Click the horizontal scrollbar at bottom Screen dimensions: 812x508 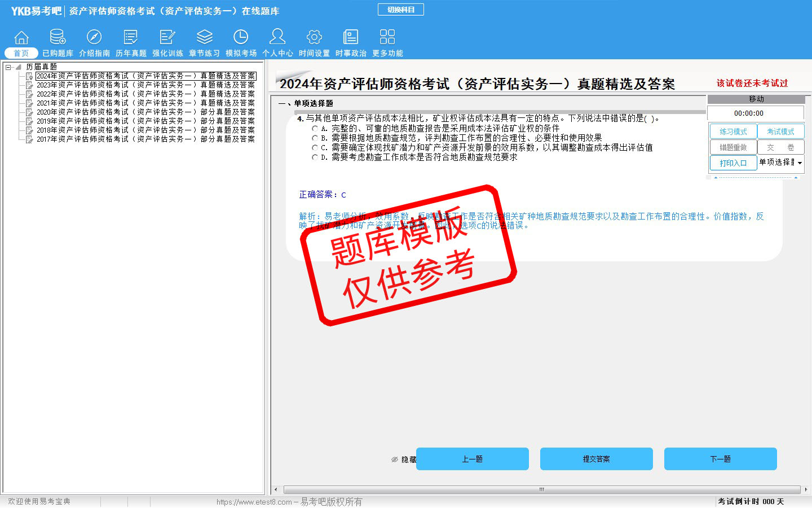tap(541, 489)
